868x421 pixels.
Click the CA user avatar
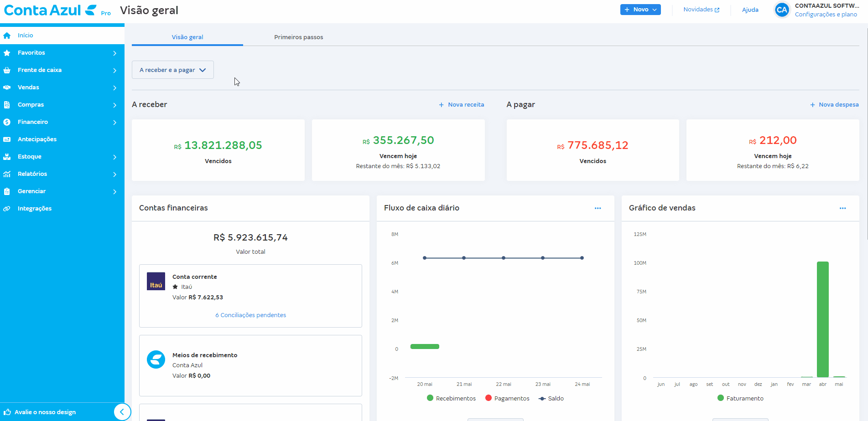[x=782, y=10]
